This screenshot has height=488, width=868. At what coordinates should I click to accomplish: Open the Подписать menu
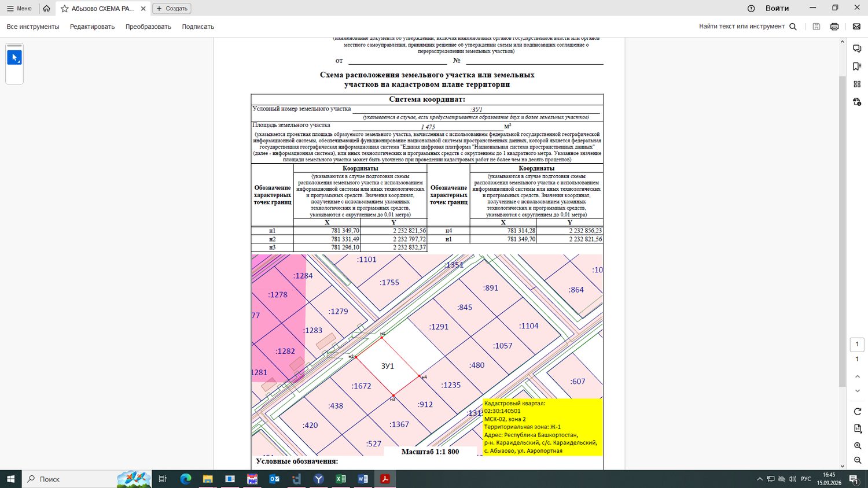point(198,27)
